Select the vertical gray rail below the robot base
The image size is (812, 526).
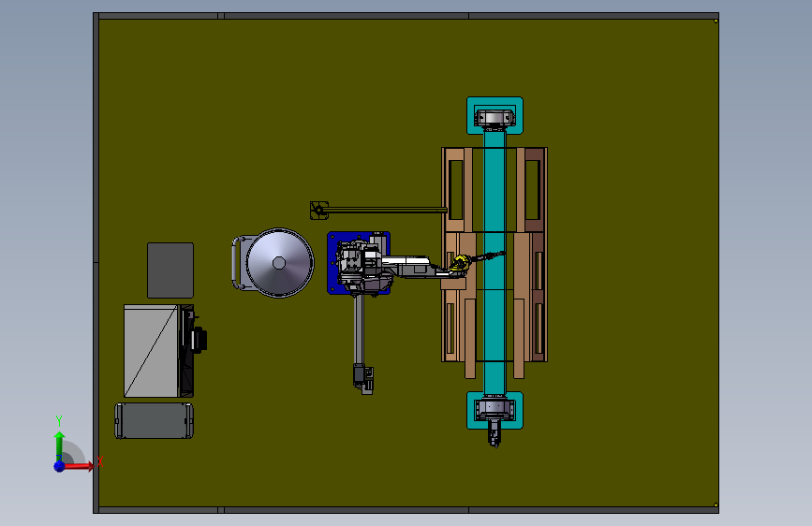tap(359, 331)
